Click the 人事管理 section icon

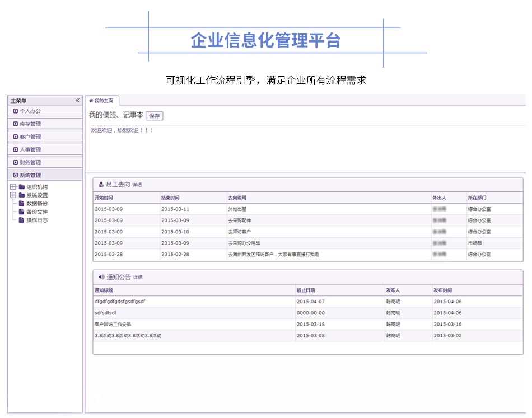tap(15, 149)
